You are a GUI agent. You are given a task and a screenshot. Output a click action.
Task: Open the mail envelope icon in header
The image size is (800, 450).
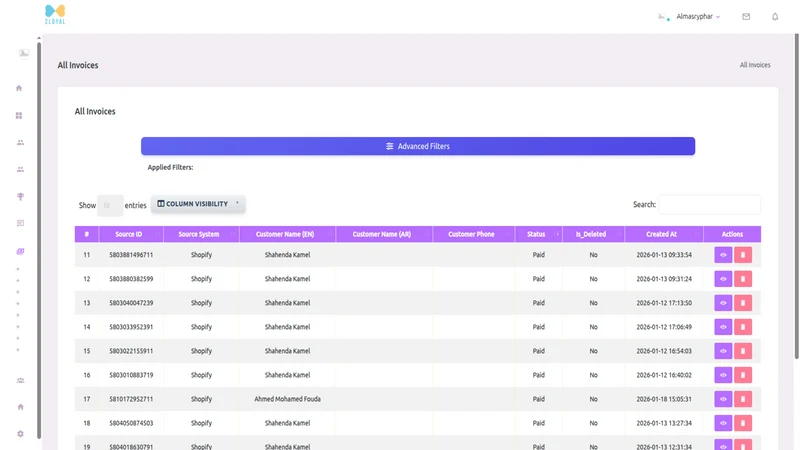click(x=746, y=16)
